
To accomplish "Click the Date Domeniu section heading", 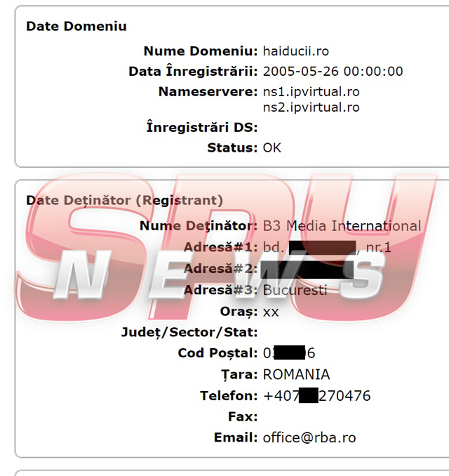I will pyautogui.click(x=76, y=27).
